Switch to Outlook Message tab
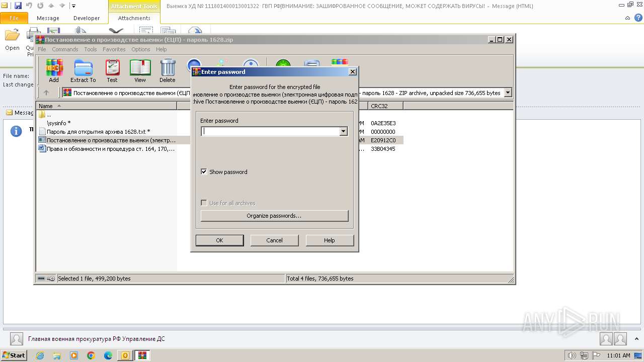Viewport: 644px width, 362px height. [x=48, y=18]
